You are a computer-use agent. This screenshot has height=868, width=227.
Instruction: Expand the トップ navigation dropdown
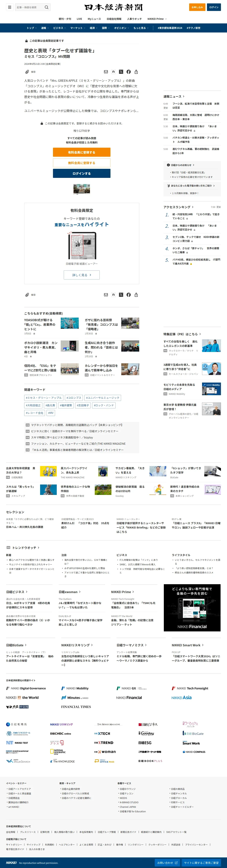[x=32, y=28]
